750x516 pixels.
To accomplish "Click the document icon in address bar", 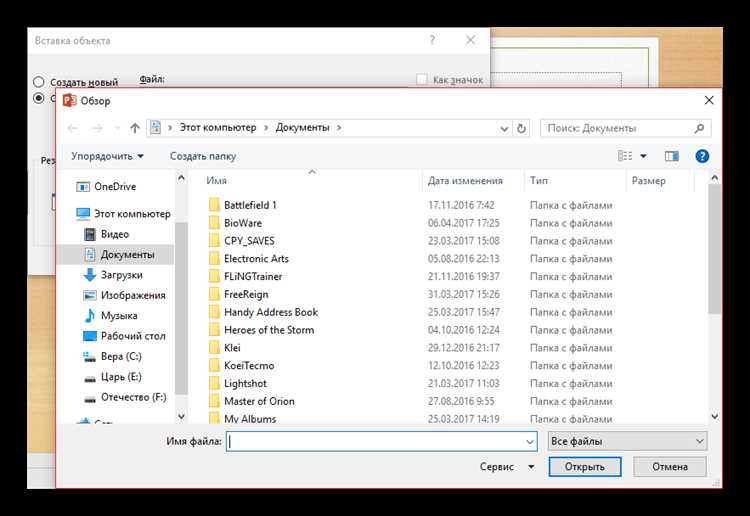I will (x=155, y=128).
